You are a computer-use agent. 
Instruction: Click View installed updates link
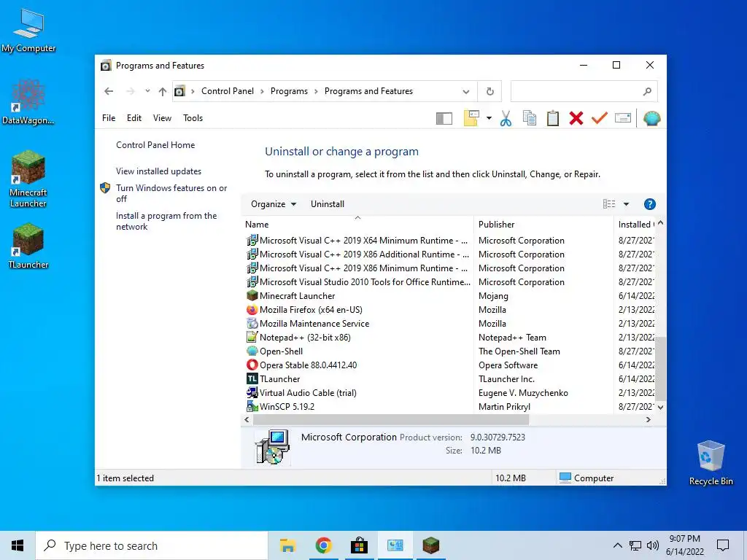coord(158,171)
